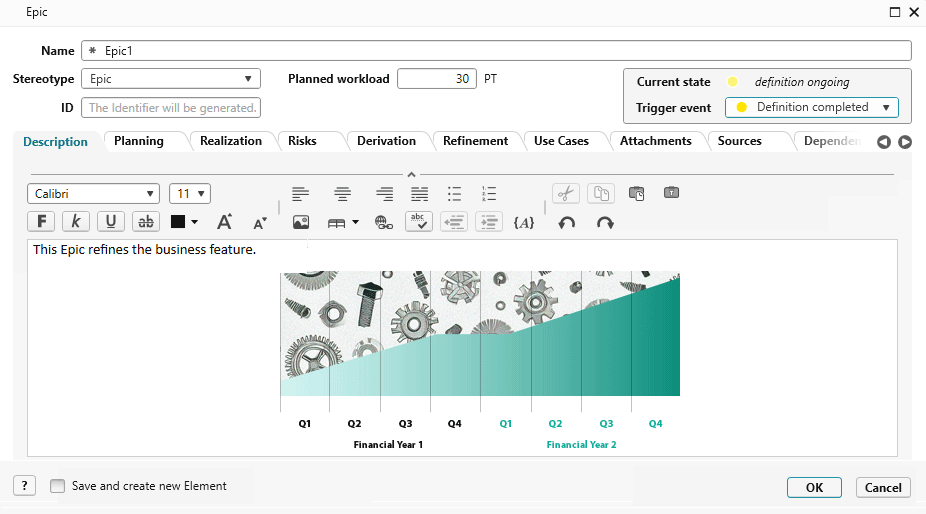The image size is (926, 514).
Task: Open the Stereotype dropdown
Action: (170, 79)
